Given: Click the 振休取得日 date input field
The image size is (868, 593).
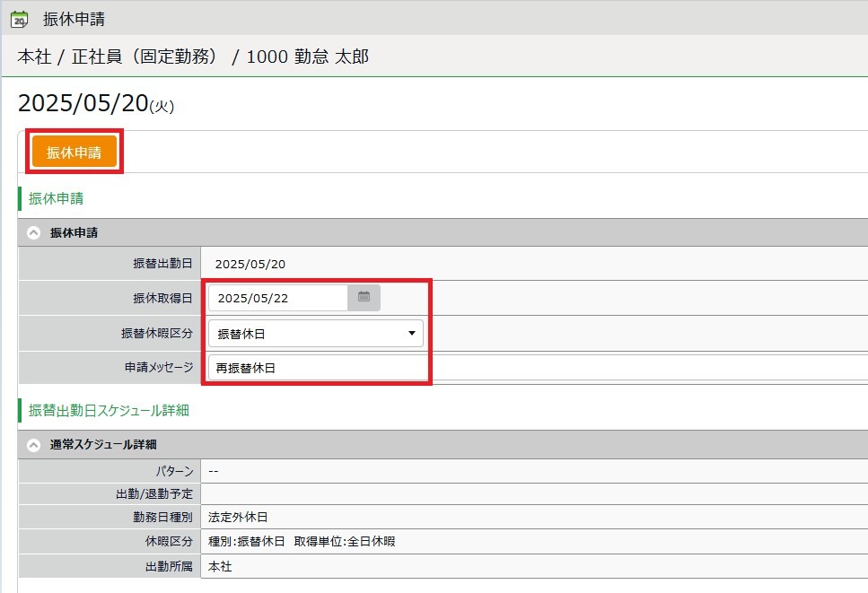Looking at the screenshot, I should [278, 298].
